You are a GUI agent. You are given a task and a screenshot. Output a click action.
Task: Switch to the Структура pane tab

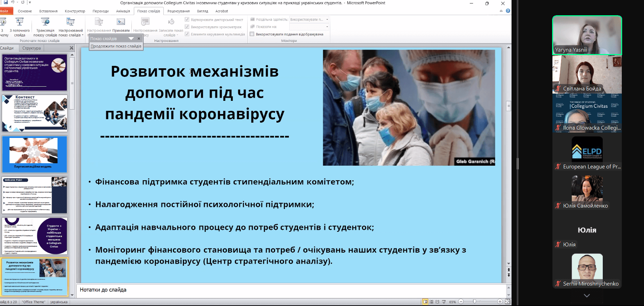tap(32, 48)
